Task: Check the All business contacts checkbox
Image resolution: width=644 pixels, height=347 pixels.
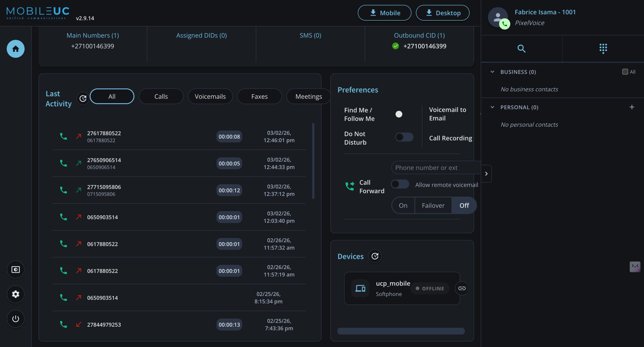Action: point(625,72)
